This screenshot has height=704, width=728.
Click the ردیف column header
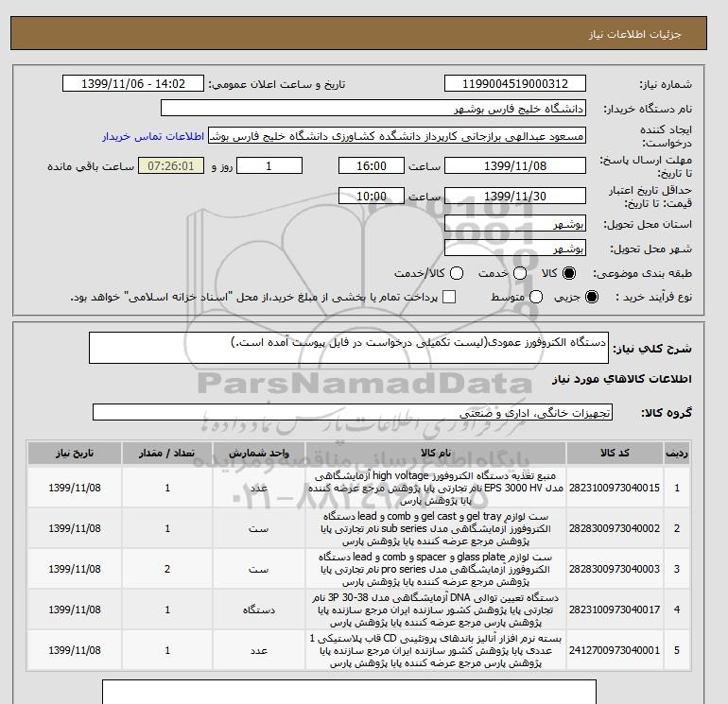pyautogui.click(x=677, y=453)
